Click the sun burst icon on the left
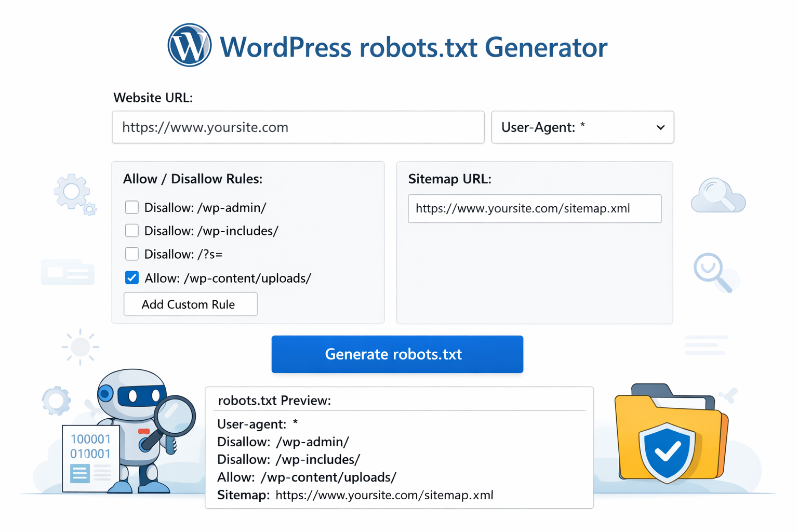This screenshot has width=798, height=532. click(80, 347)
